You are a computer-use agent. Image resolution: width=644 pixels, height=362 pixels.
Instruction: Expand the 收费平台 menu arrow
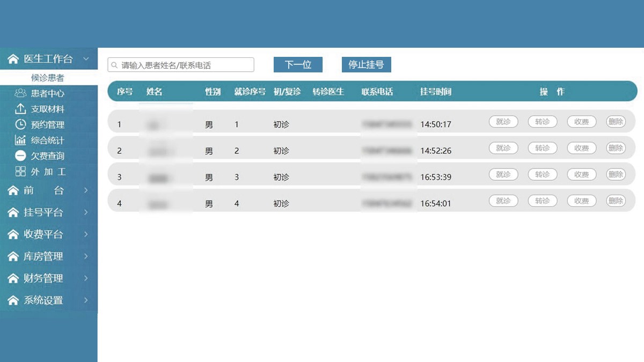tap(86, 235)
